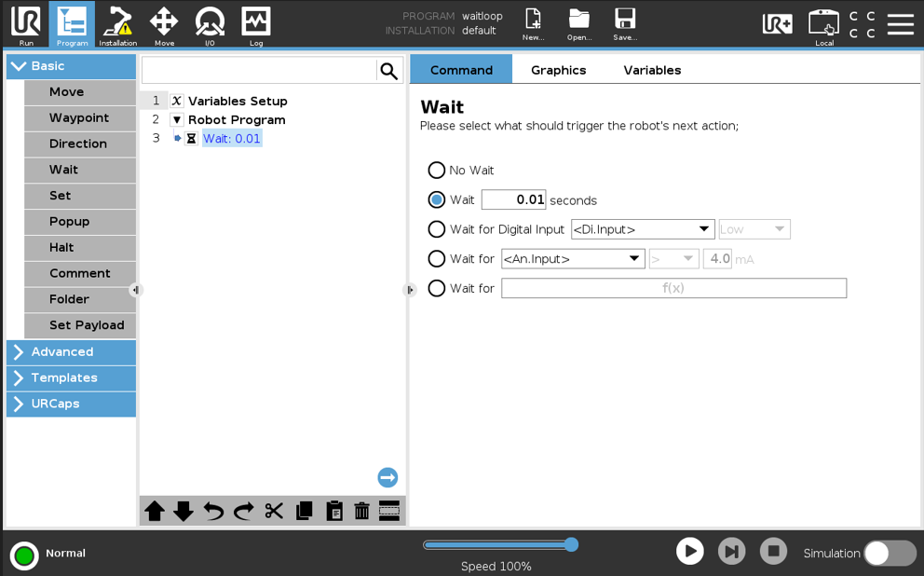This screenshot has width=924, height=576.
Task: Expand the Advanced section
Action: click(72, 352)
